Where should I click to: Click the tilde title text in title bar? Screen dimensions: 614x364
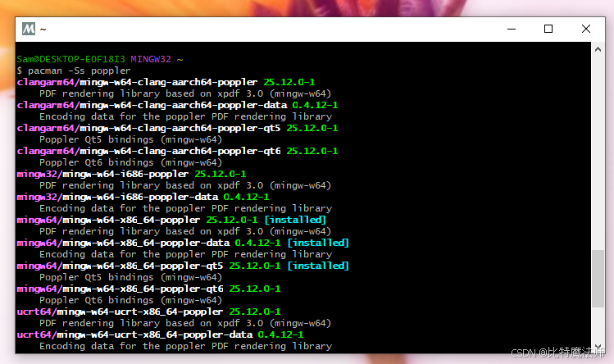43,29
